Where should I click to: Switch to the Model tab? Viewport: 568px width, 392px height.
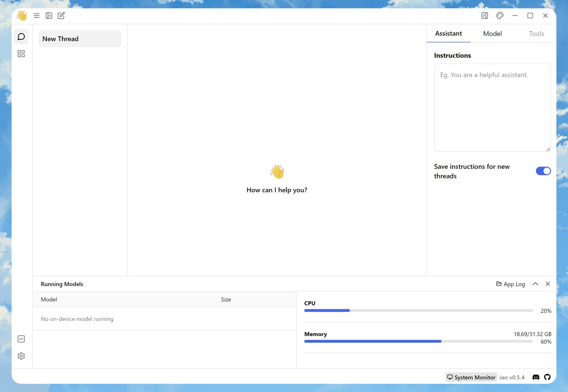[x=492, y=34]
